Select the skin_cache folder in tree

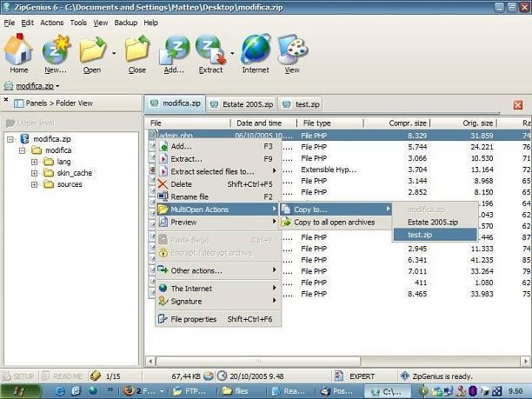coord(74,173)
